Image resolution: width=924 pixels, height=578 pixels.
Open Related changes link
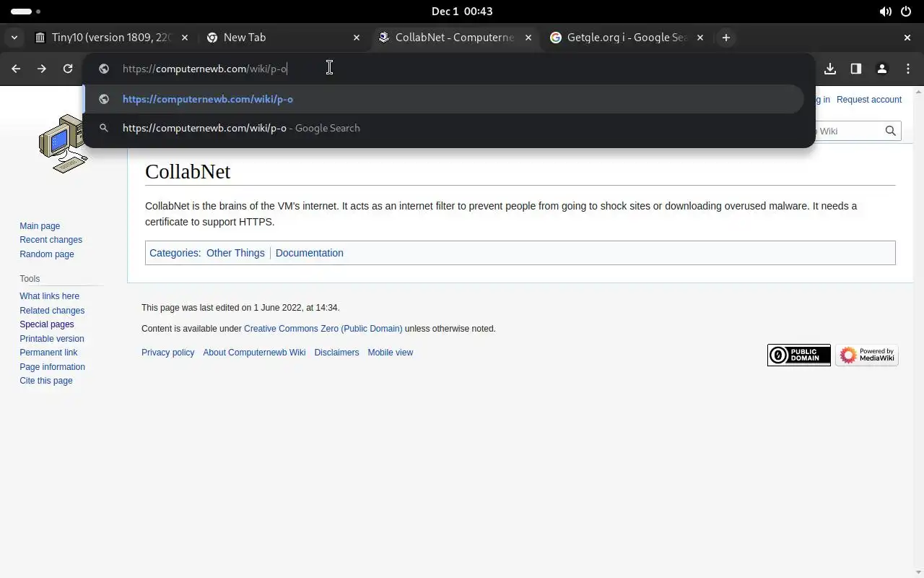(x=52, y=311)
